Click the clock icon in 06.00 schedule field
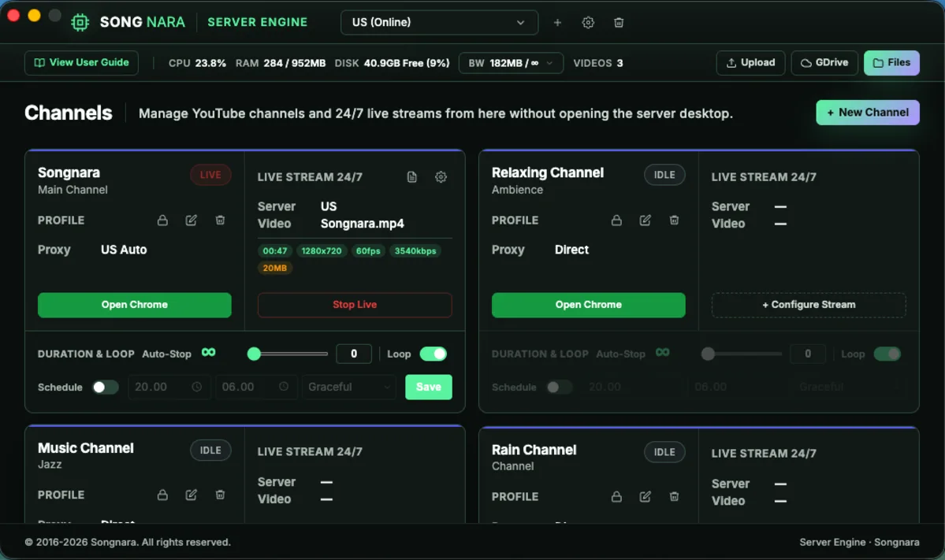This screenshot has width=945, height=560. tap(283, 387)
